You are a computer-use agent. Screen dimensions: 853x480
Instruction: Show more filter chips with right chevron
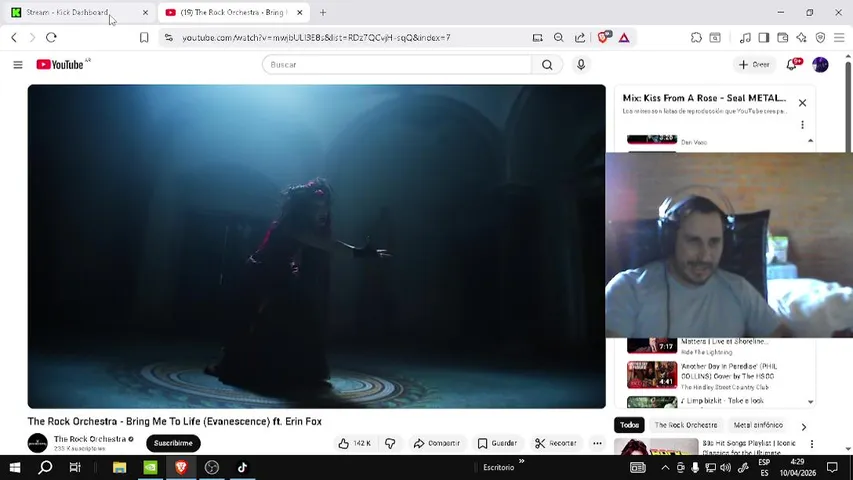(x=803, y=427)
